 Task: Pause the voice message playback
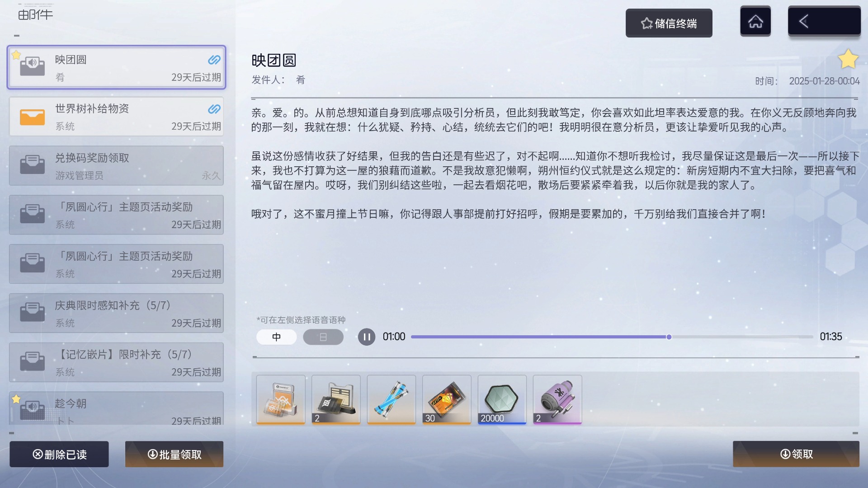pos(366,337)
